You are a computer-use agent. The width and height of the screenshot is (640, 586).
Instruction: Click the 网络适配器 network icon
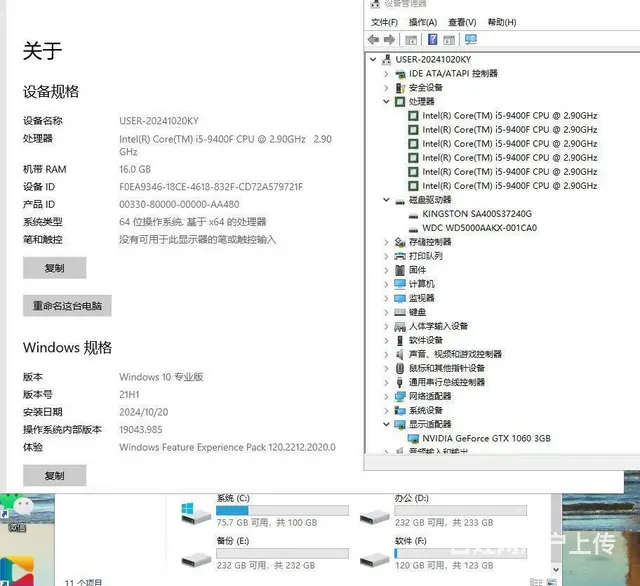(400, 396)
